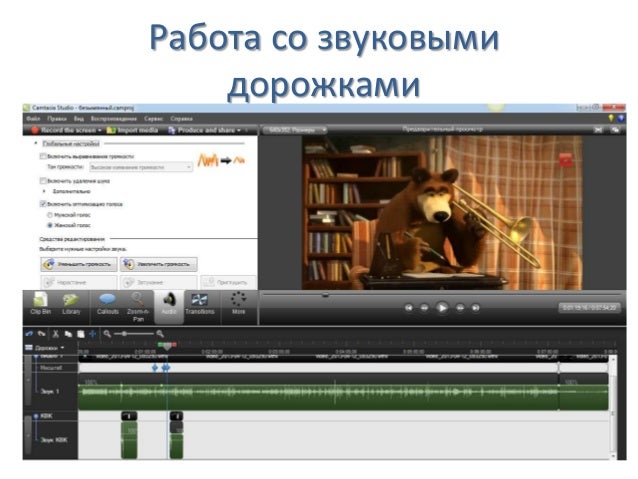
Task: Click the Fade out button
Action: coord(159,282)
